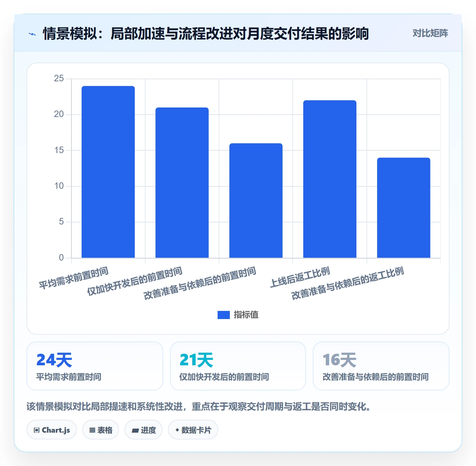The width and height of the screenshot is (476, 466).
Task: Select the 16天 data card
Action: (x=381, y=366)
